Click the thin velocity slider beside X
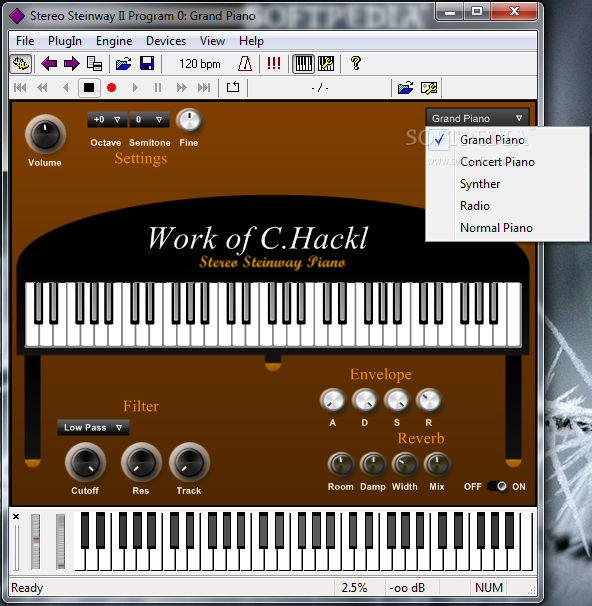This screenshot has width=592, height=606. point(16,546)
